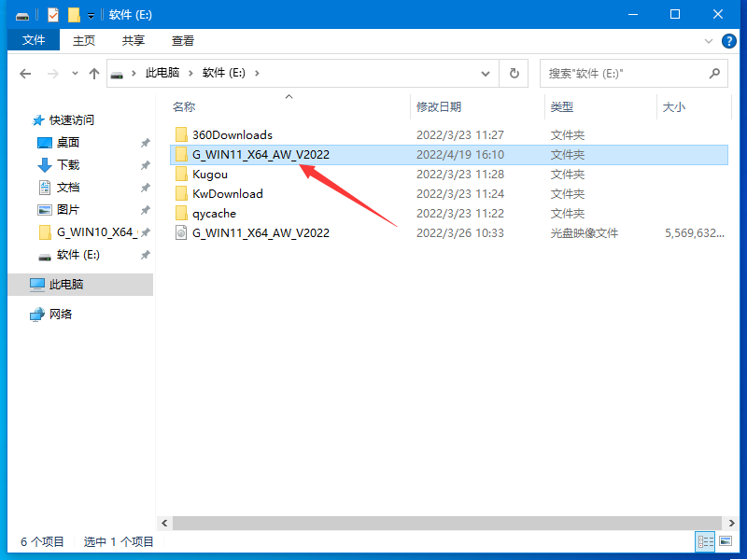The height and width of the screenshot is (560, 747).
Task: Open the 文件 menu
Action: (x=33, y=40)
